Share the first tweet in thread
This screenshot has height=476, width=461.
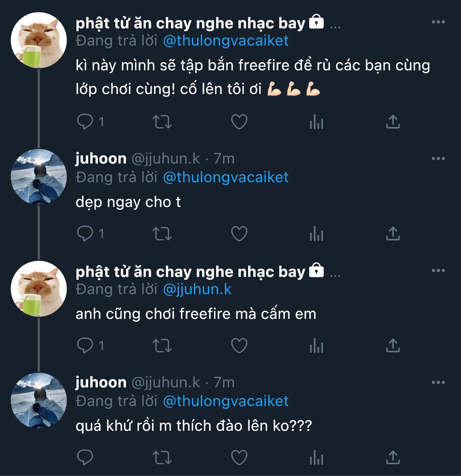click(393, 122)
